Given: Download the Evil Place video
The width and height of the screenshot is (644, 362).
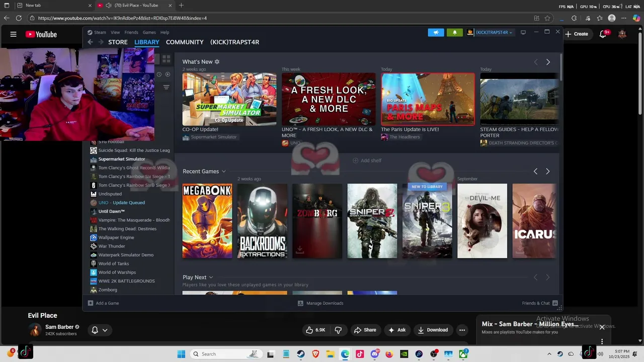Looking at the screenshot, I should (433, 330).
